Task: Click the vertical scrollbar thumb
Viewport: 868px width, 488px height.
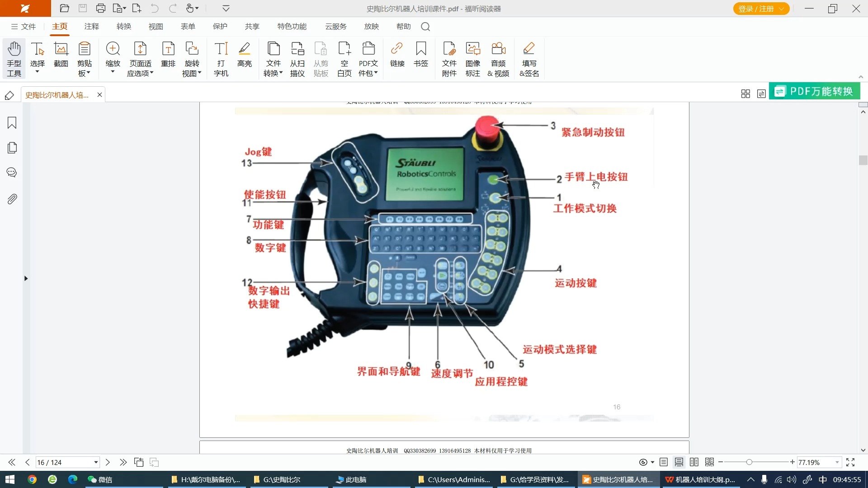Action: (863, 160)
